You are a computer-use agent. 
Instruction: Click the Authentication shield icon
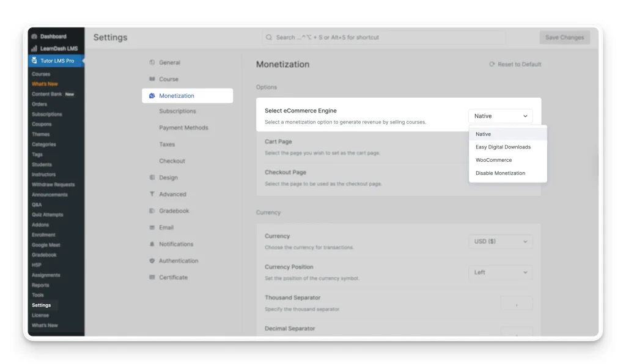[152, 261]
